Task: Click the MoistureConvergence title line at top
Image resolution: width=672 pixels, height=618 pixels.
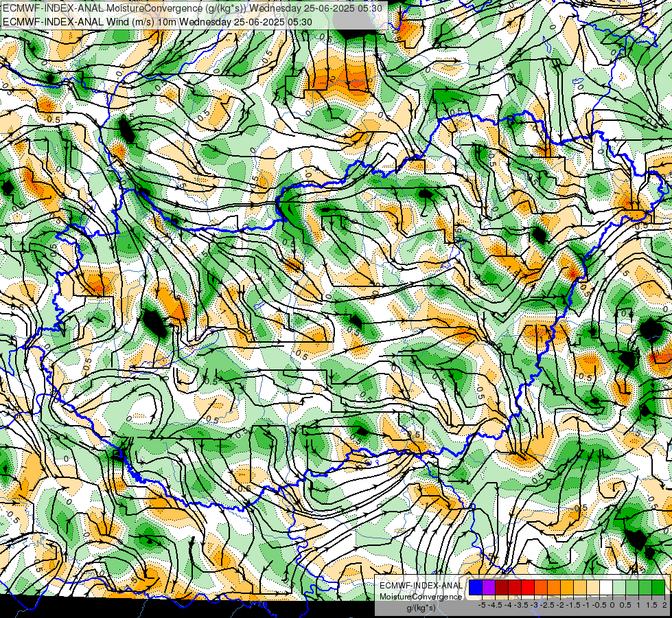Action: 192,8
